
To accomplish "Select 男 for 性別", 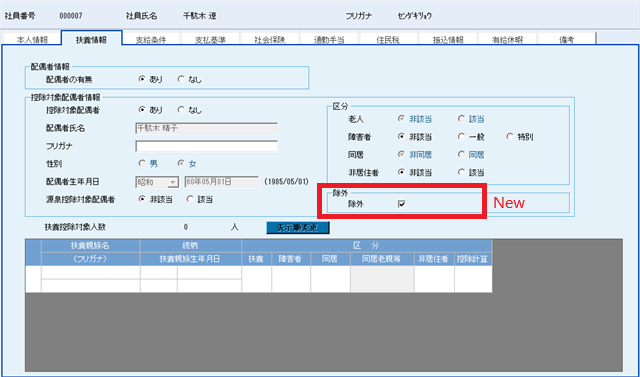I will click(142, 164).
